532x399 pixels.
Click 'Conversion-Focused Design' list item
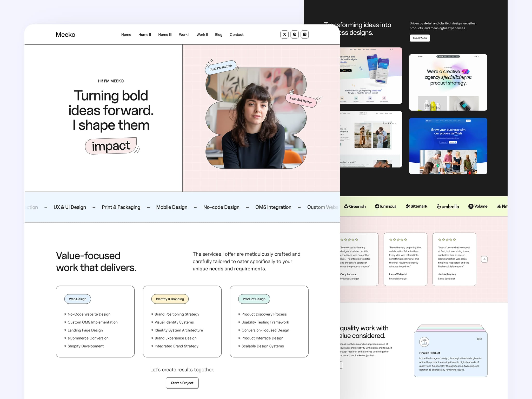tap(265, 330)
